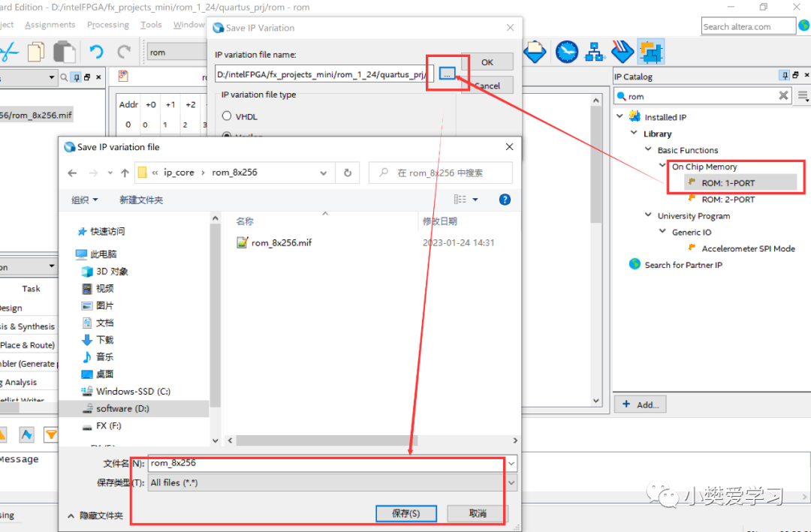Click the blue flag message filter icon

[27, 434]
